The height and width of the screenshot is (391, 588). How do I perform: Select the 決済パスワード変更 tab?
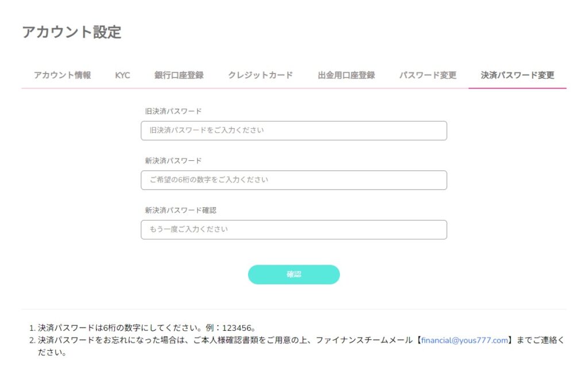coord(517,75)
